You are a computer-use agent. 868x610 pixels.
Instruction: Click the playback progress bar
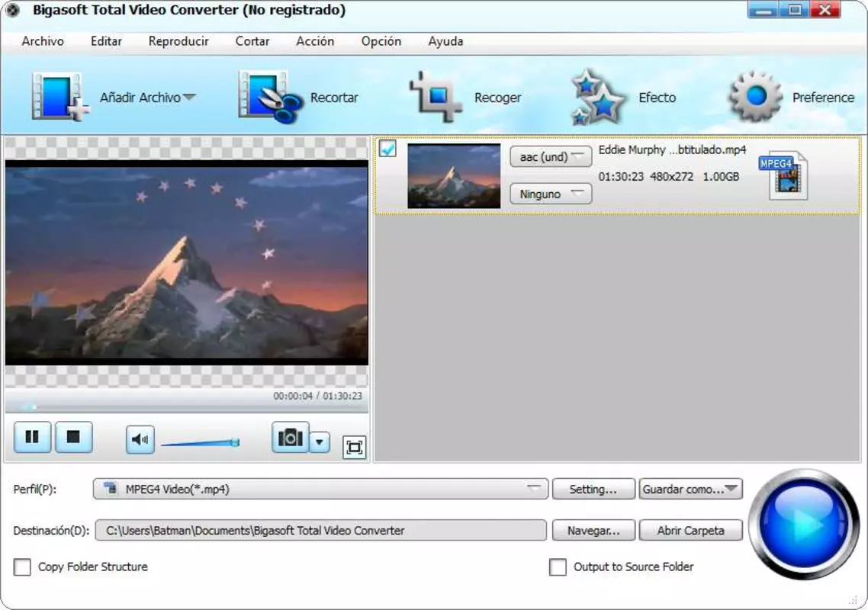187,407
